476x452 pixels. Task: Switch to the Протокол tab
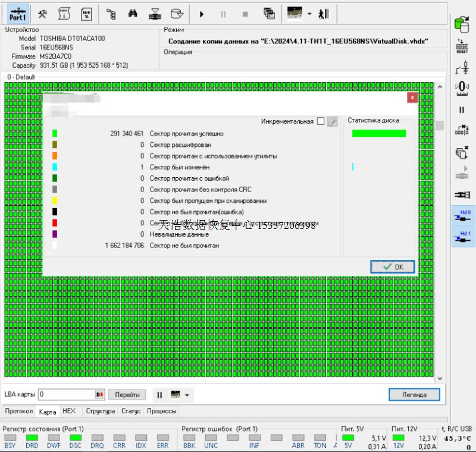coord(18,411)
